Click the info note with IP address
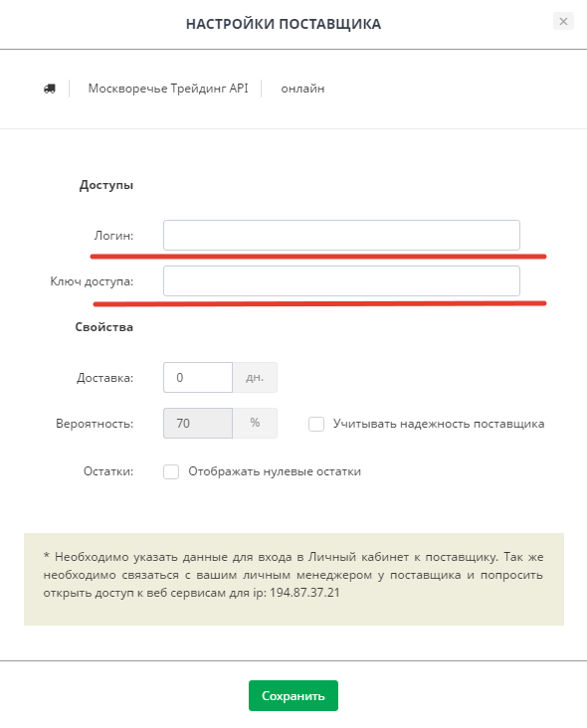587x728 pixels. click(293, 579)
